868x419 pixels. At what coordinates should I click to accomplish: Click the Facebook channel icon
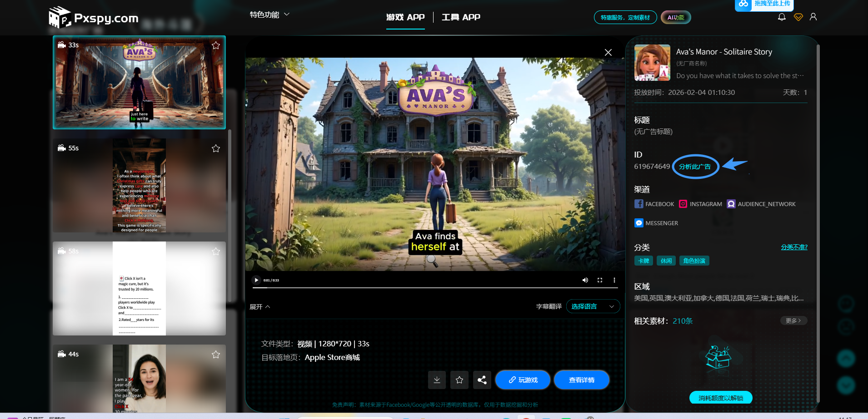[639, 204]
